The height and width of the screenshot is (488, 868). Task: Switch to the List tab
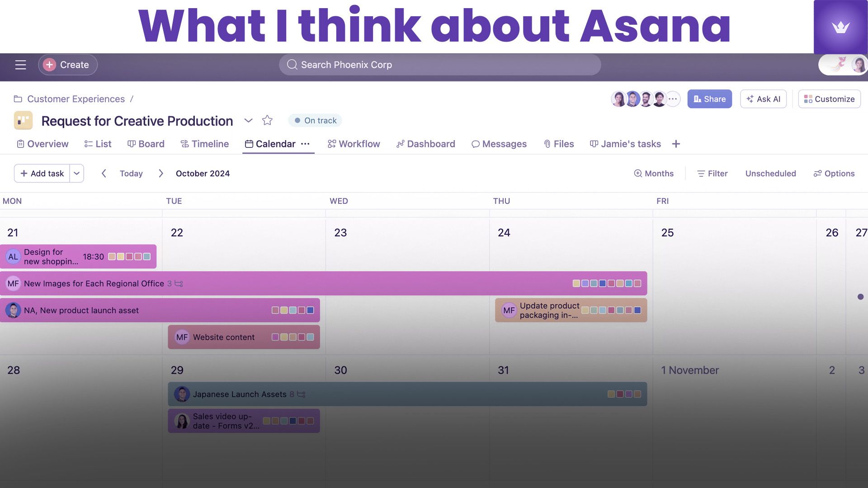pyautogui.click(x=98, y=144)
